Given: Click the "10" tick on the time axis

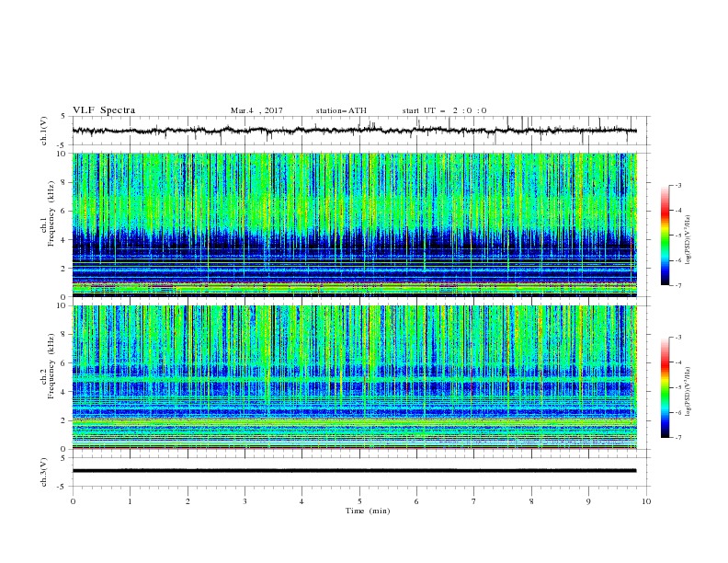Looking at the screenshot, I should pos(646,501).
